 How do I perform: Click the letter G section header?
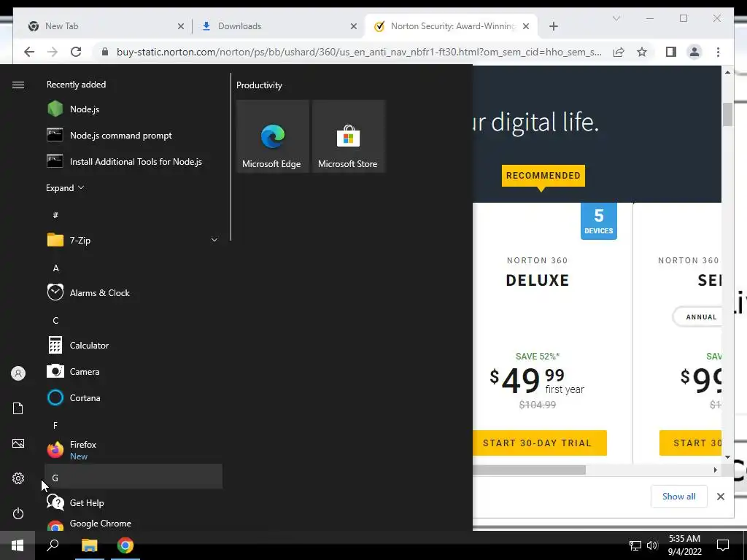pos(133,478)
